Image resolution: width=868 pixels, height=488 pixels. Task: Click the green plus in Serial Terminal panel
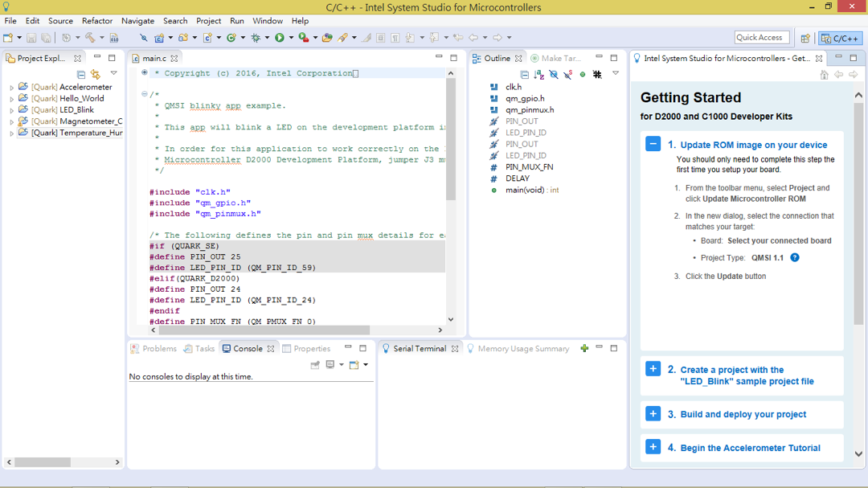[x=584, y=348]
